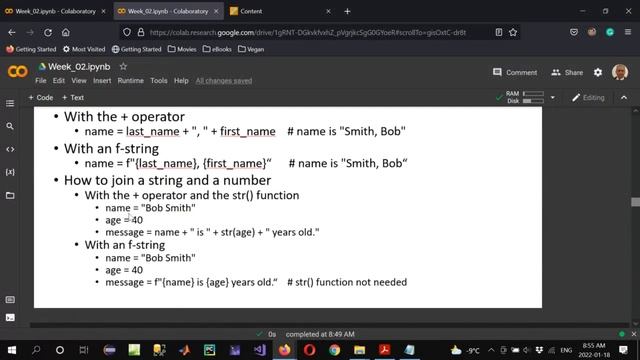Open the Files folder sidebar icon
The image size is (640, 360).
(x=10, y=195)
